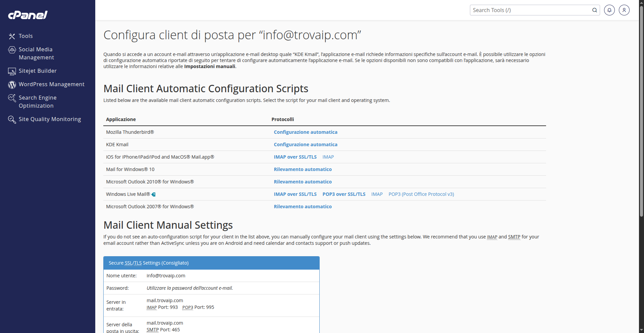Click the KDE Kmail row label
The width and height of the screenshot is (644, 333).
pyautogui.click(x=117, y=145)
